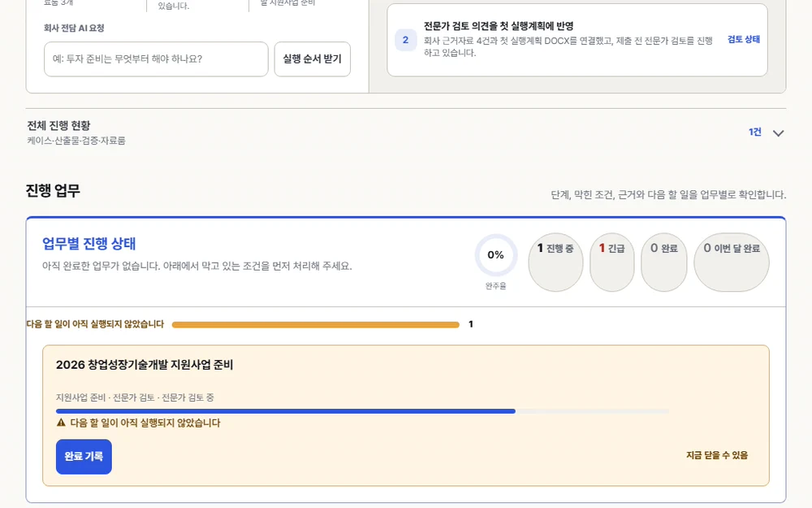Click the 회사 전담 AI 요청 label
The width and height of the screenshot is (812, 508).
point(74,28)
